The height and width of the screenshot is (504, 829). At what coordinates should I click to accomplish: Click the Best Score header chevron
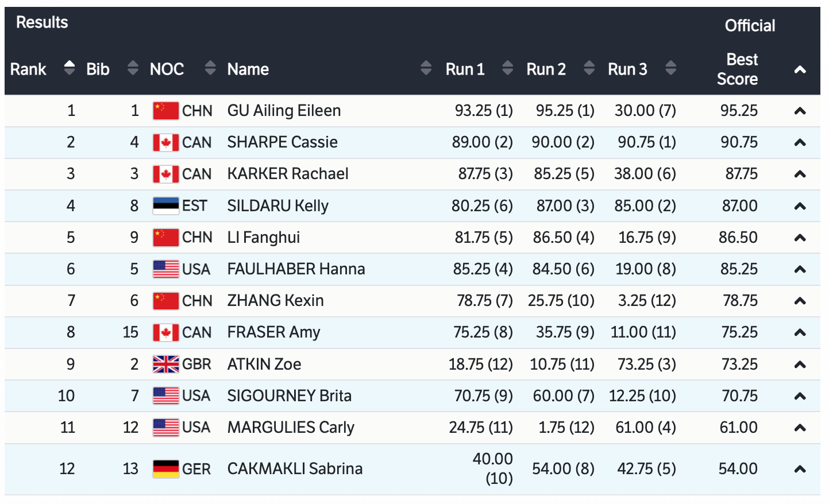pyautogui.click(x=800, y=70)
